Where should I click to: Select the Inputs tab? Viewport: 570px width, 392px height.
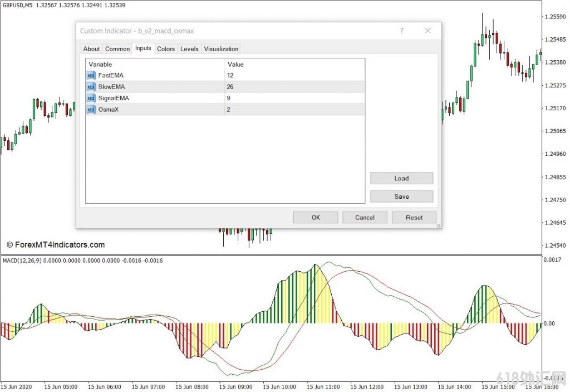click(x=143, y=48)
